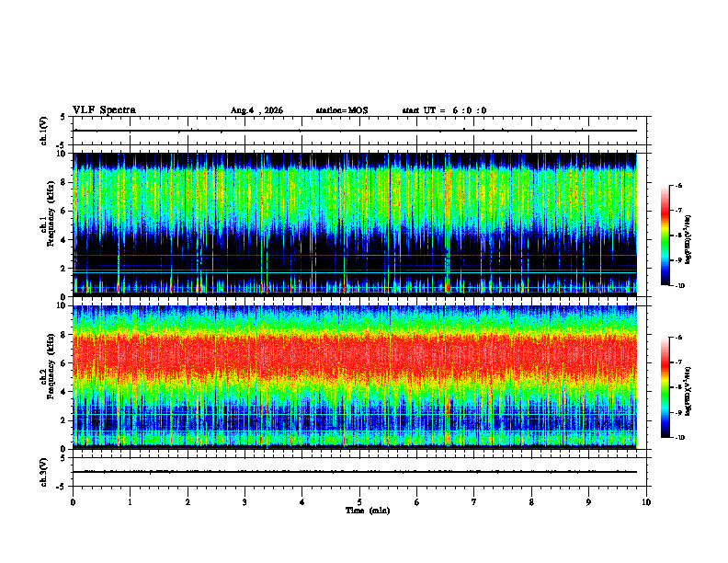Click the 5 minute tick label
The width and height of the screenshot is (728, 563).
pos(359,502)
